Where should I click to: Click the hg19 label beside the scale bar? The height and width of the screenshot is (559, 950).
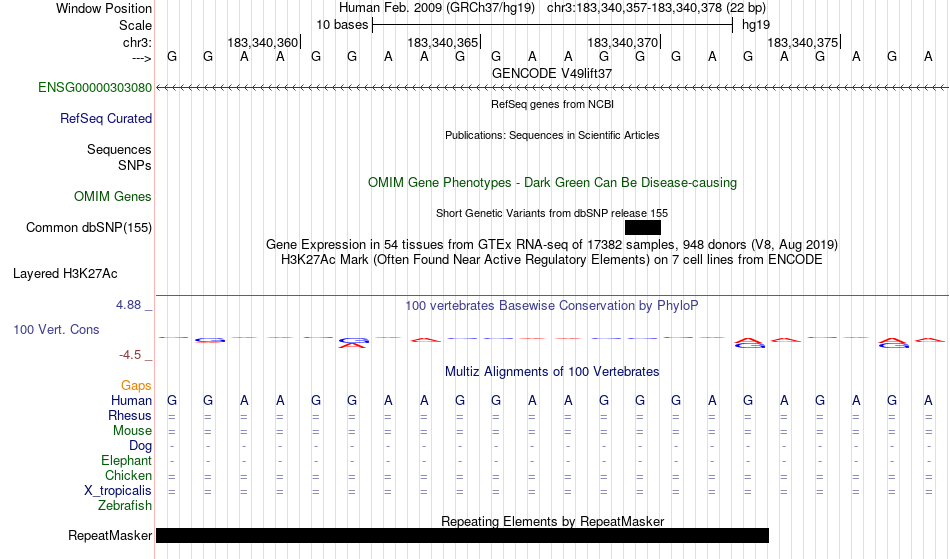[x=756, y=25]
